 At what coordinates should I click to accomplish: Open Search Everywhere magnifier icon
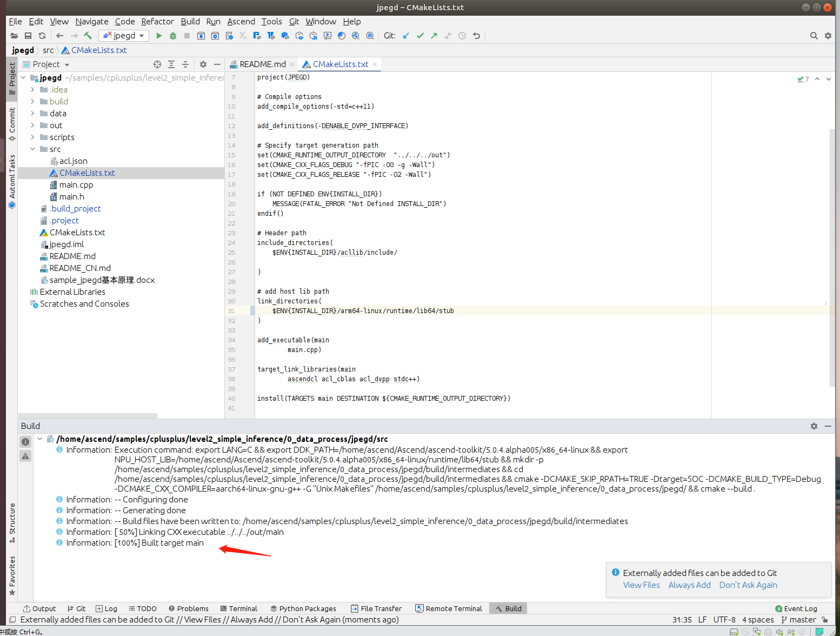(814, 36)
